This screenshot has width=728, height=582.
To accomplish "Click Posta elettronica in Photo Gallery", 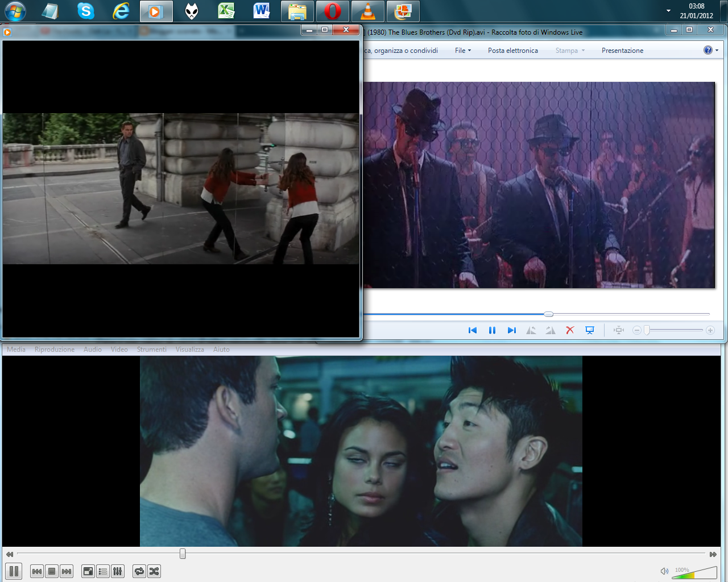I will pyautogui.click(x=513, y=51).
